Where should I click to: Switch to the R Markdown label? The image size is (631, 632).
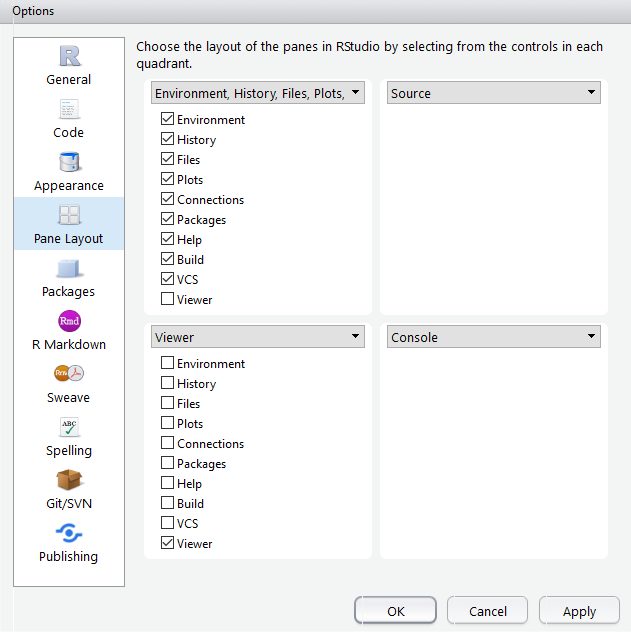[68, 345]
